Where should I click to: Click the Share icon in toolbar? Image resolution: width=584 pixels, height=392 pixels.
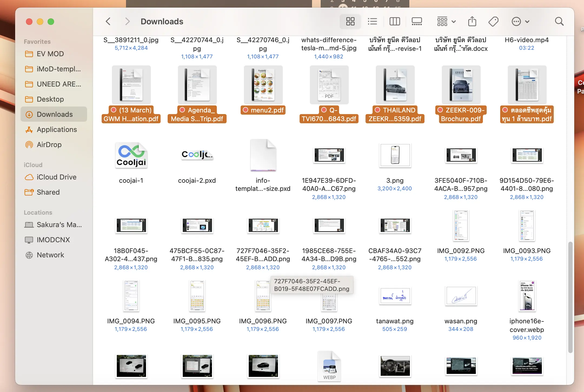click(472, 21)
